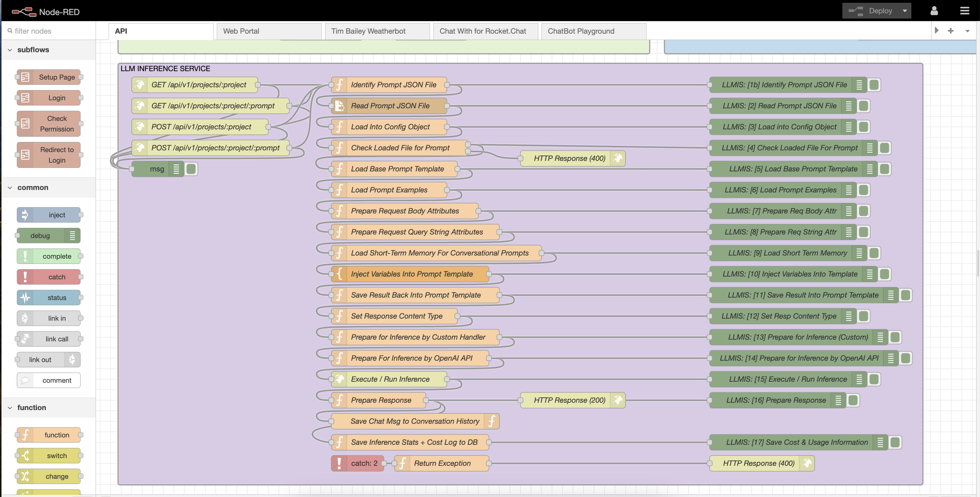This screenshot has height=497, width=980.
Task: Select the Check Permission subflow node
Action: pos(49,123)
